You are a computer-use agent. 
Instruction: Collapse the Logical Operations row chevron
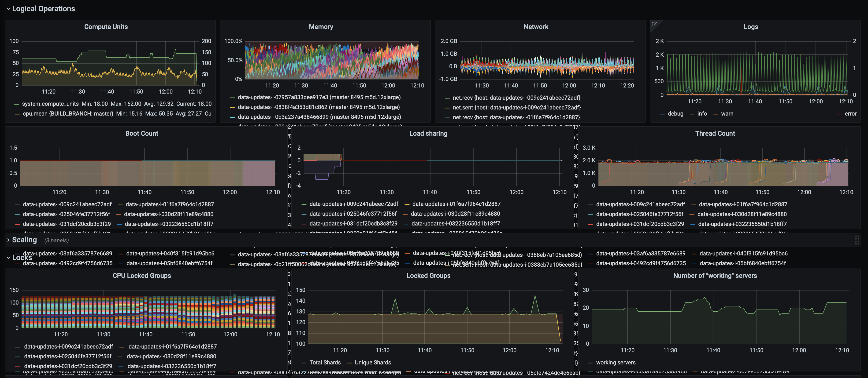click(8, 9)
